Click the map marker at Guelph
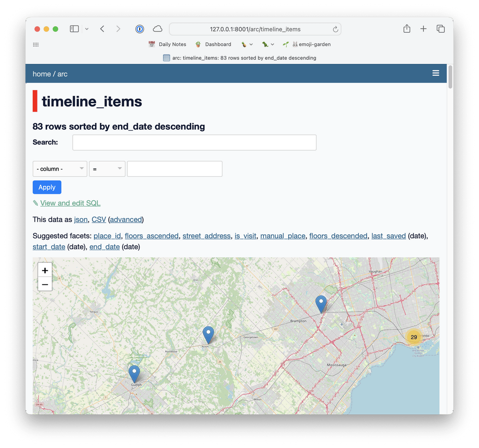The height and width of the screenshot is (448, 479). [135, 373]
